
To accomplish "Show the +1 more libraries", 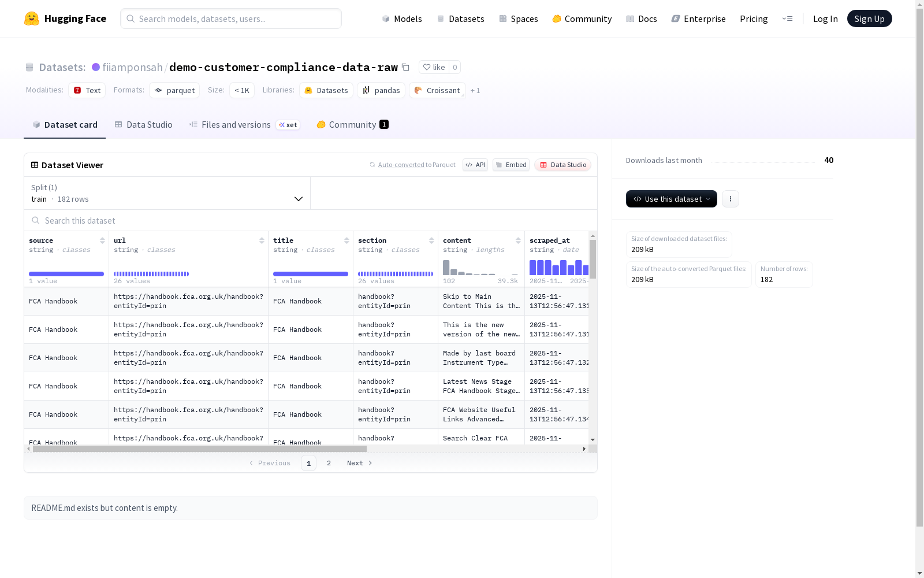I will tap(475, 90).
